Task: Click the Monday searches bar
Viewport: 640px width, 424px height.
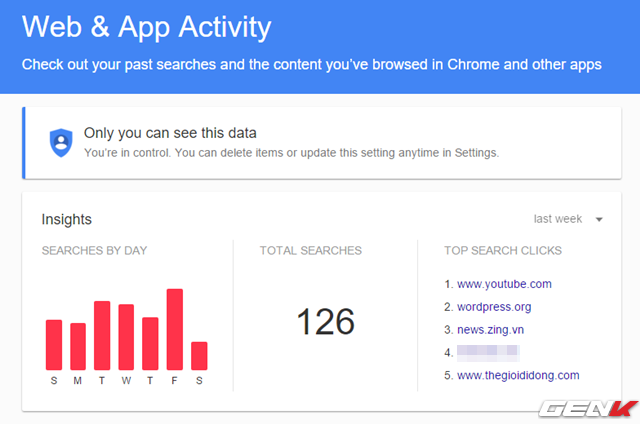Action: pyautogui.click(x=78, y=347)
